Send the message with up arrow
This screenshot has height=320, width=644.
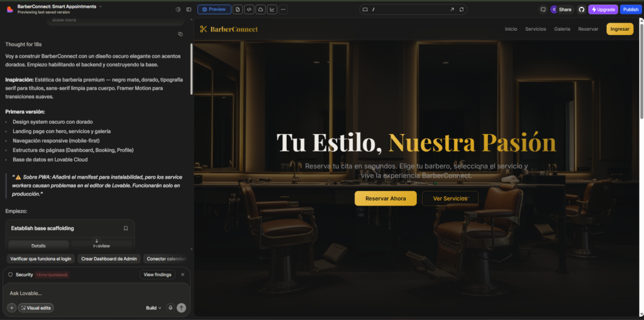pos(181,307)
